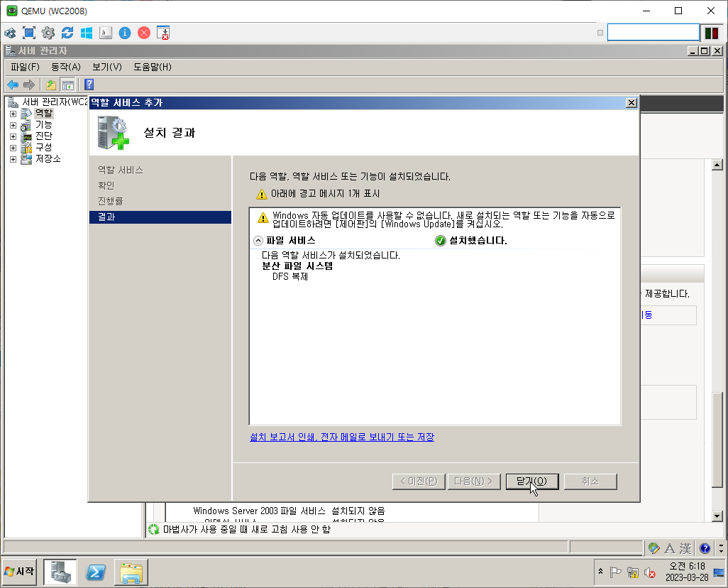Select 기능 in the Server Manager tree
This screenshot has height=588, width=728.
coord(44,125)
